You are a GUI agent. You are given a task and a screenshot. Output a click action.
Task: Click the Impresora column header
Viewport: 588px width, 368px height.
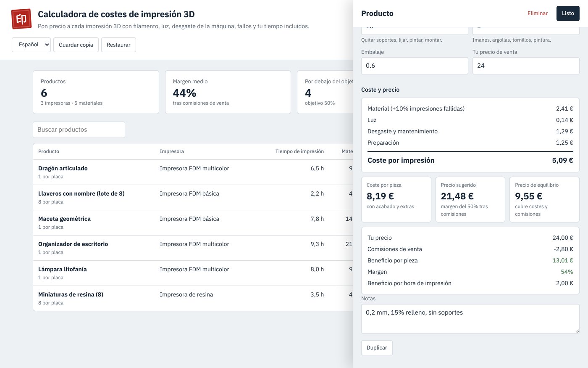pyautogui.click(x=172, y=151)
